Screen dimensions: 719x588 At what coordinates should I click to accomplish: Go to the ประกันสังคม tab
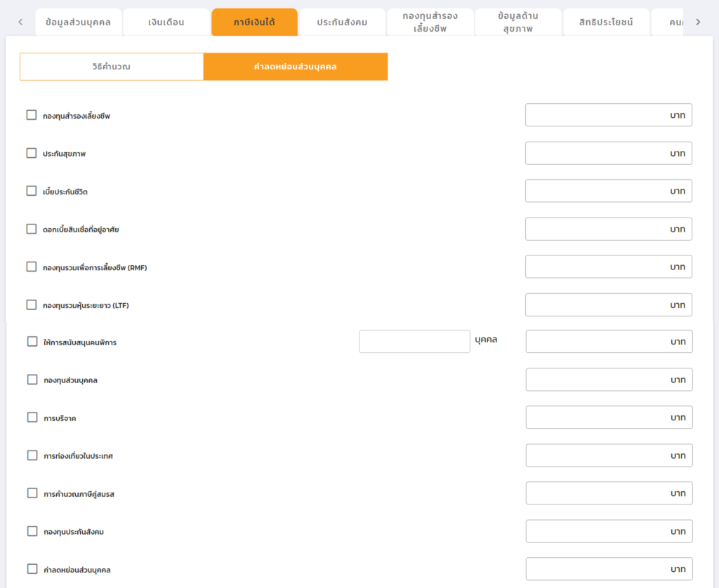click(342, 22)
